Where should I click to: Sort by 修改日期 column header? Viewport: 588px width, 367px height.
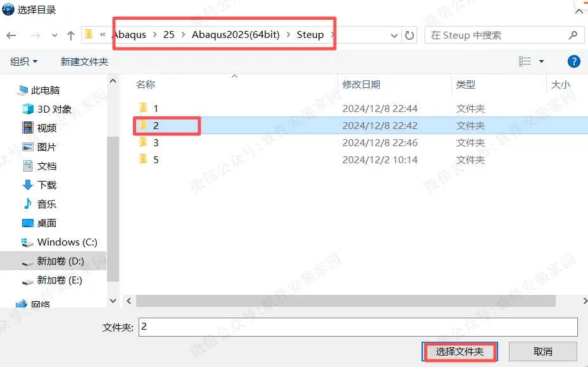coord(361,85)
